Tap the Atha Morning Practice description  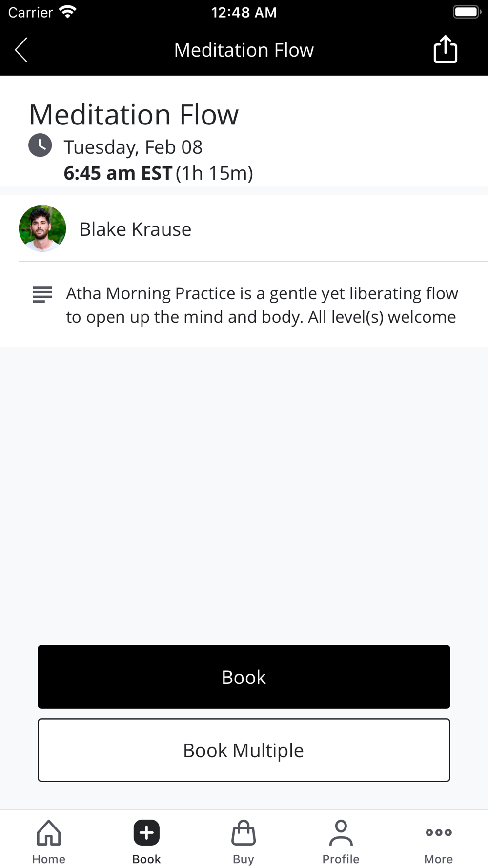[x=262, y=305]
